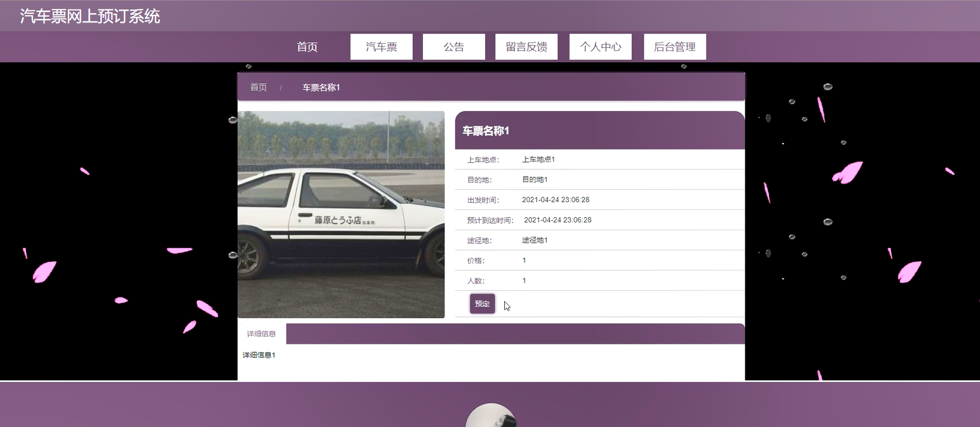
Task: Open the 首页 navigation item
Action: [307, 47]
